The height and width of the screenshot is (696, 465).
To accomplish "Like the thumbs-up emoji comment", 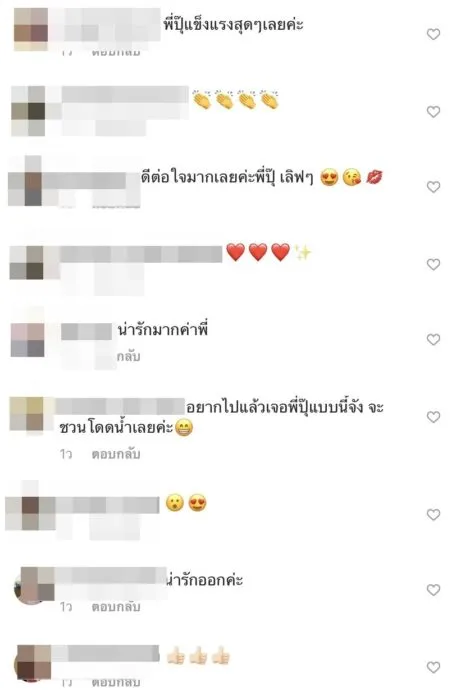I will 433,667.
